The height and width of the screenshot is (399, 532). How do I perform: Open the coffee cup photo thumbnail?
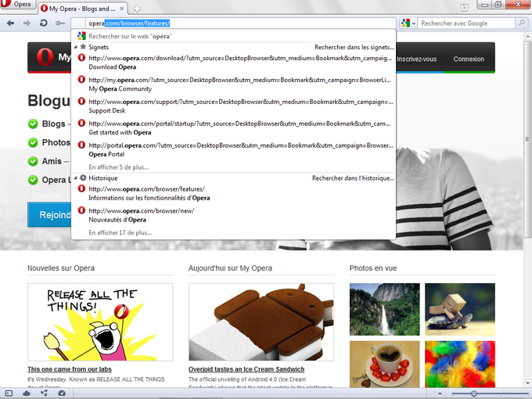point(384,365)
